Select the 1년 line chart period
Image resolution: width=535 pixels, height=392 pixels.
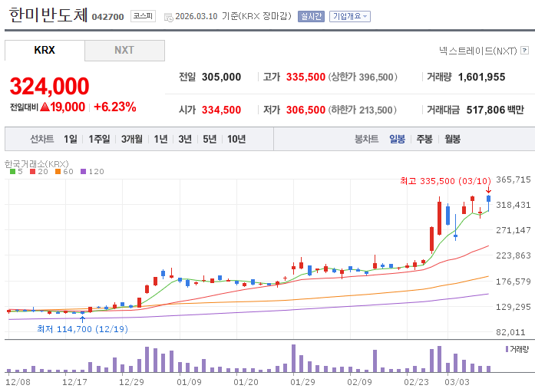click(160, 139)
